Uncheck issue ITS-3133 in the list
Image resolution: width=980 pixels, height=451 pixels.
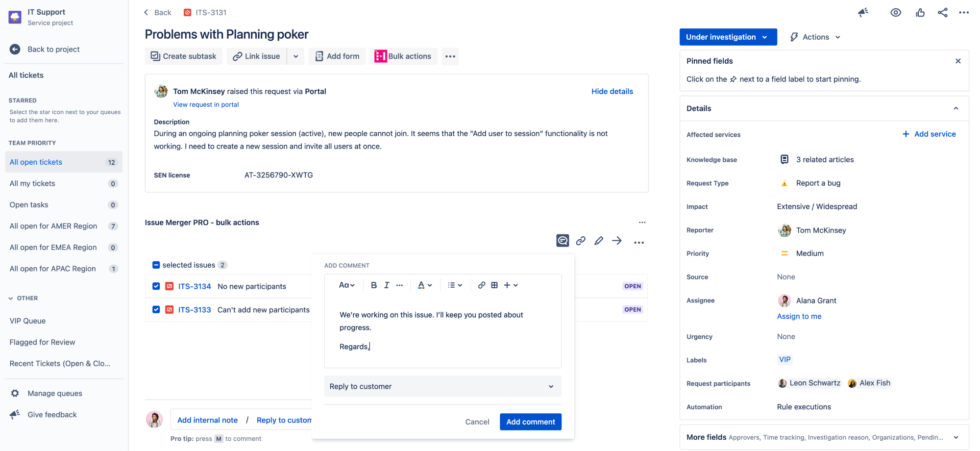click(156, 309)
